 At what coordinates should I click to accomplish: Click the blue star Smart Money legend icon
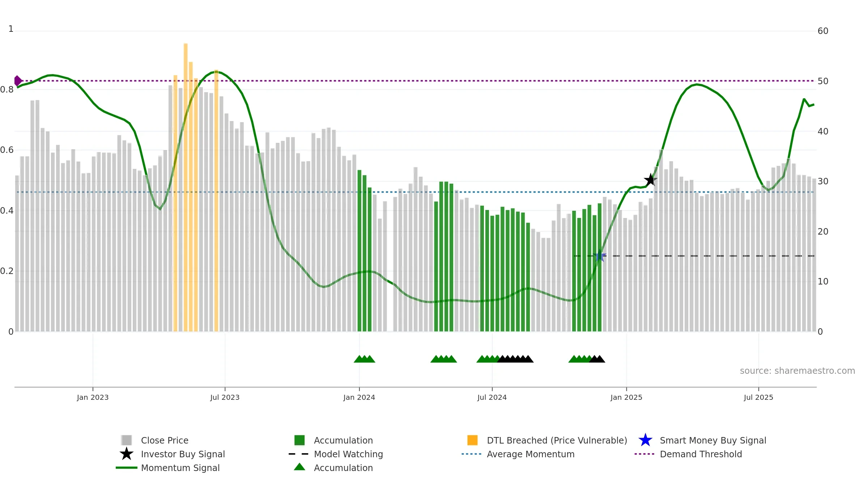point(645,440)
